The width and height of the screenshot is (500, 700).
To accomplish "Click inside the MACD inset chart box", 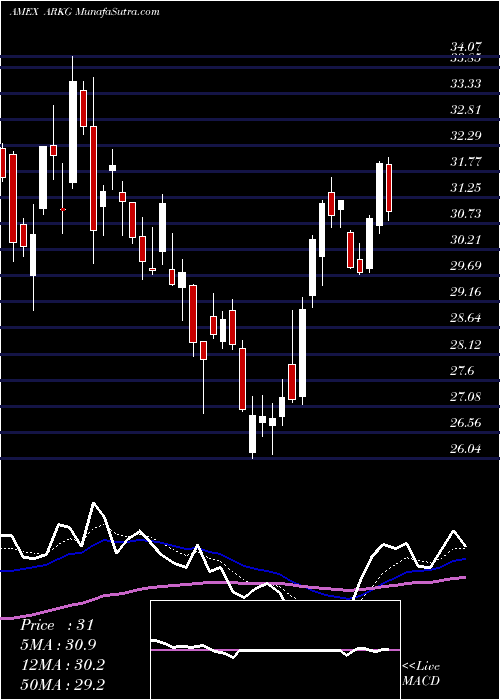I will pos(275,650).
